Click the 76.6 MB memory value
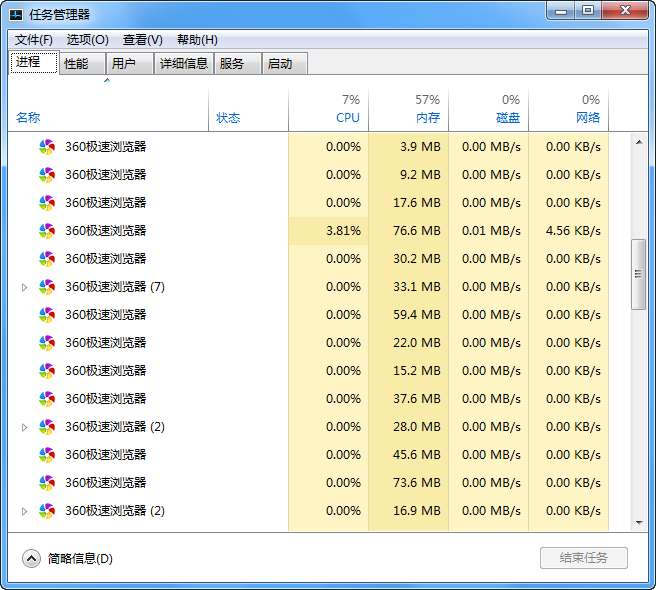 [417, 231]
